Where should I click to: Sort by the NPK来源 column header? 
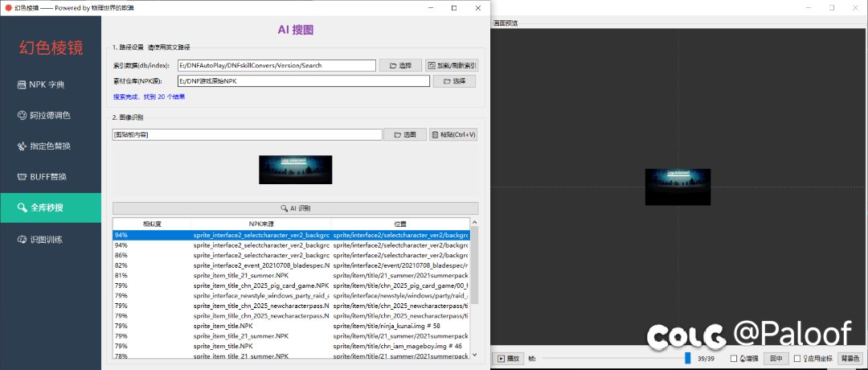coord(260,224)
